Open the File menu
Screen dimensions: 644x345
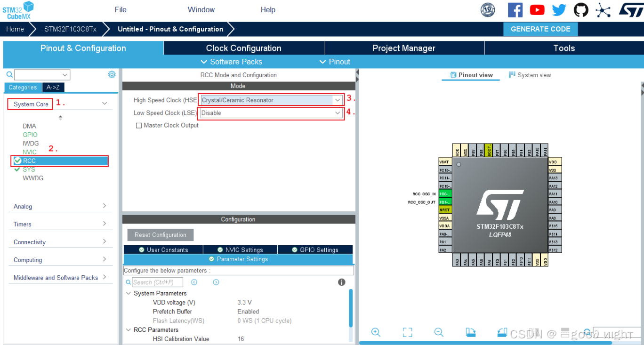click(121, 10)
